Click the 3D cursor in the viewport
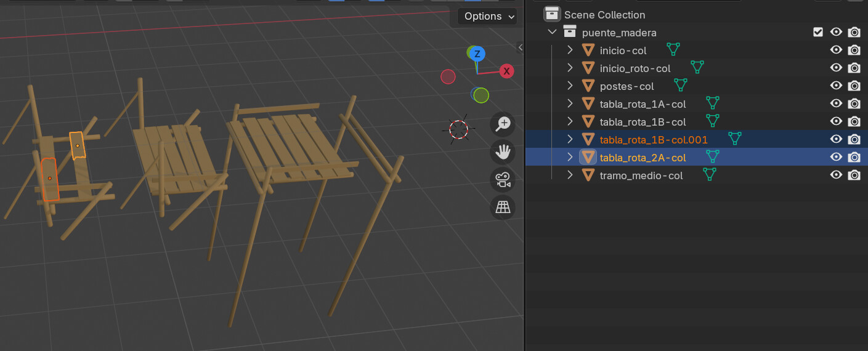Viewport: 868px width, 351px height. [x=459, y=129]
